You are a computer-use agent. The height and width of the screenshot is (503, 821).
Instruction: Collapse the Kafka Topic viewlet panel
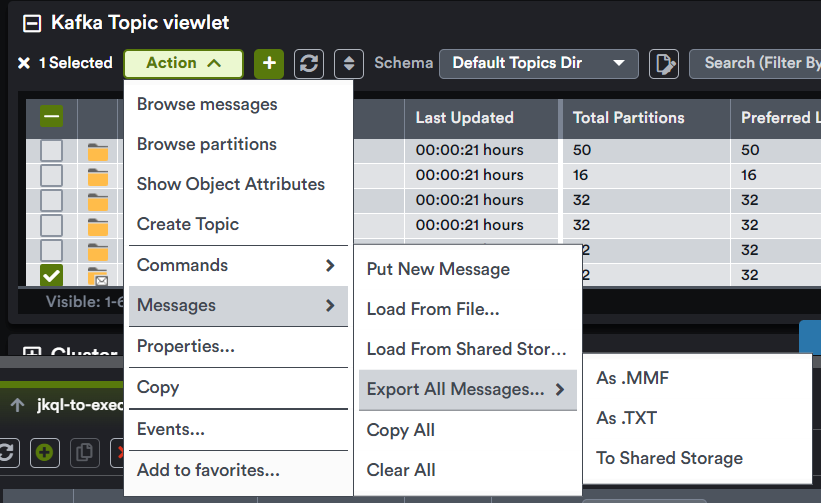pos(31,23)
